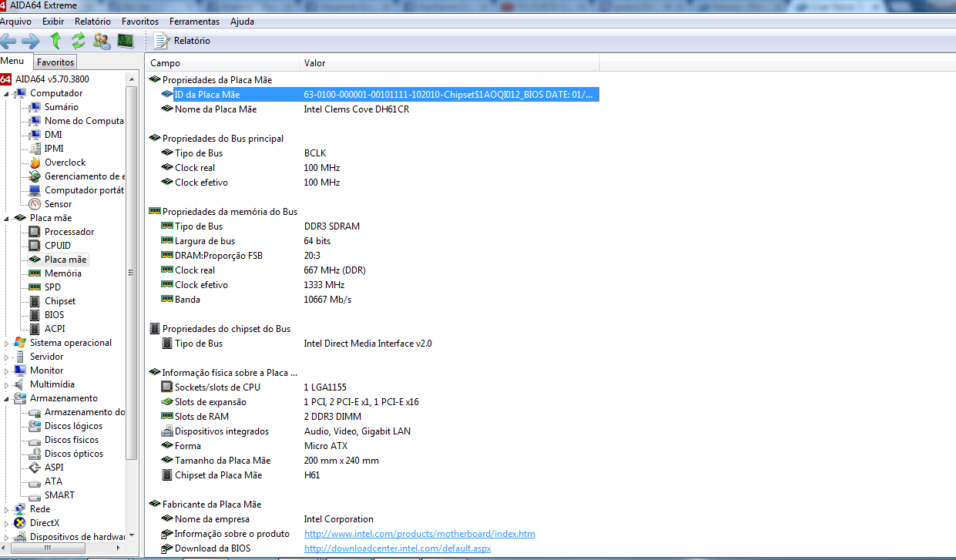Click the BIOS chip icon

35,315
